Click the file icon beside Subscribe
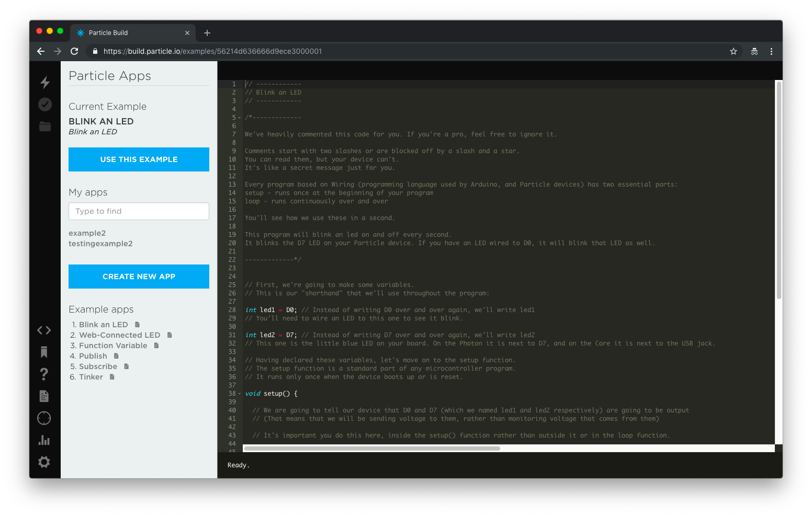Image resolution: width=812 pixels, height=517 pixels. click(127, 366)
